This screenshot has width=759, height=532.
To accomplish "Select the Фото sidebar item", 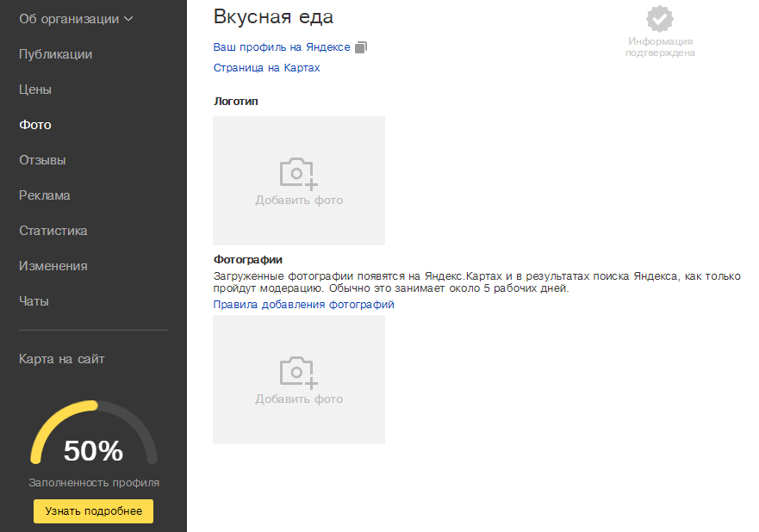I will [x=35, y=125].
